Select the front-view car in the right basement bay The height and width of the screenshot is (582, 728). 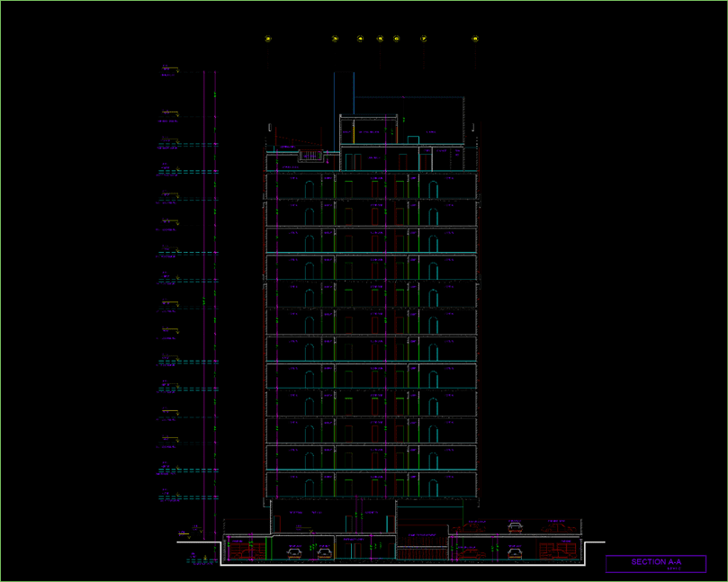click(x=515, y=553)
